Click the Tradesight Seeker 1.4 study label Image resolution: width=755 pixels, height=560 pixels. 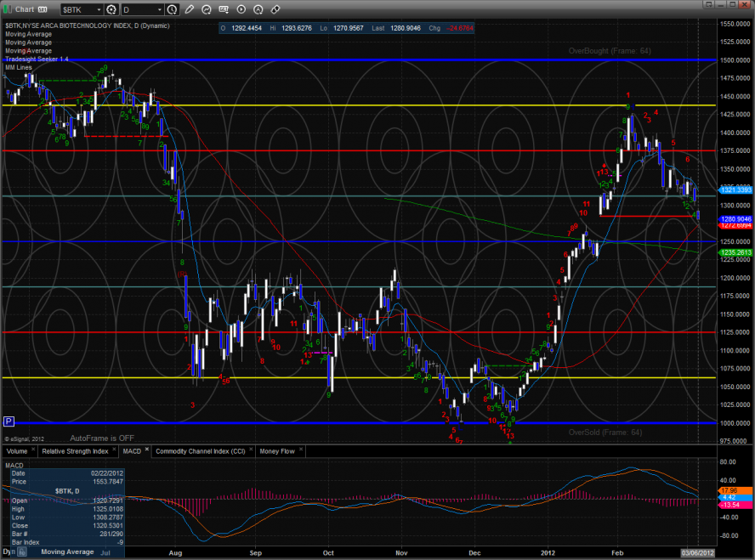tap(36, 59)
